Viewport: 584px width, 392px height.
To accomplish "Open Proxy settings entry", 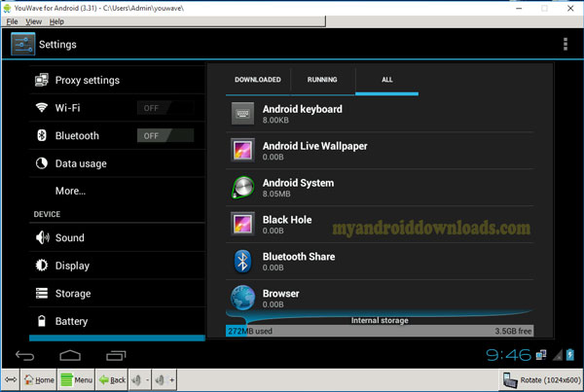I will click(x=118, y=80).
